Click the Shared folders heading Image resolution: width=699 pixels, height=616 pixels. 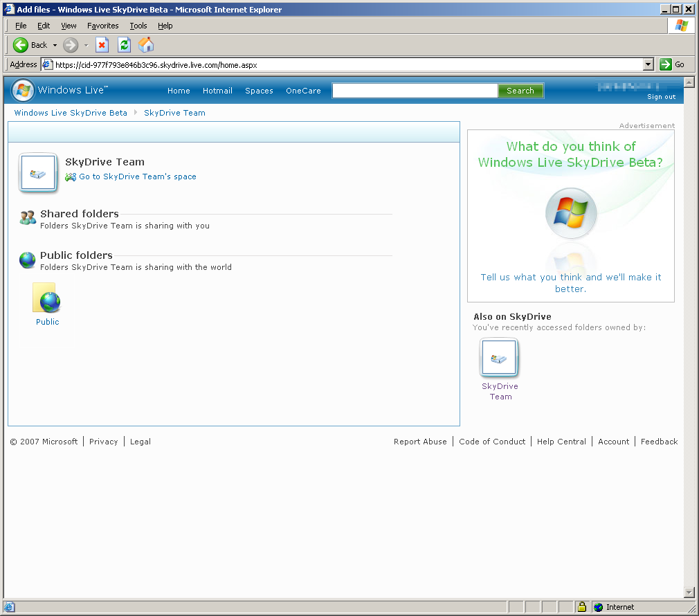(80, 214)
